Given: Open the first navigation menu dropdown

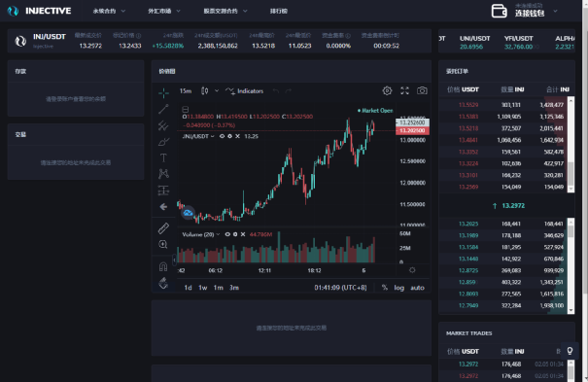Looking at the screenshot, I should click(109, 12).
